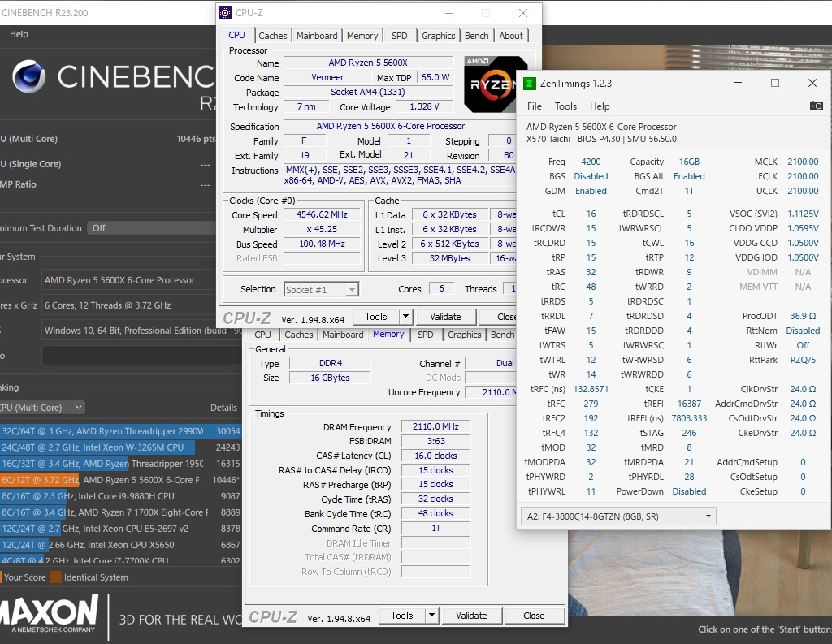Click the ZenTimings camera screenshot icon
The width and height of the screenshot is (832, 644).
pyautogui.click(x=816, y=106)
